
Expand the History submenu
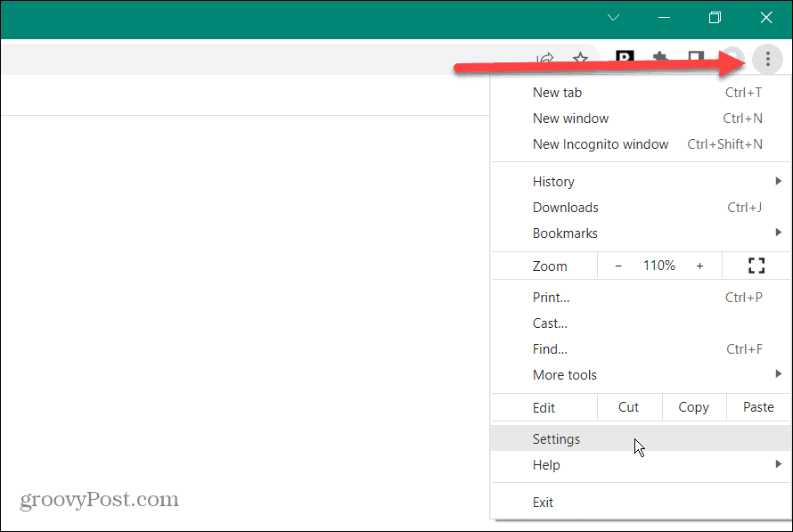click(x=641, y=182)
